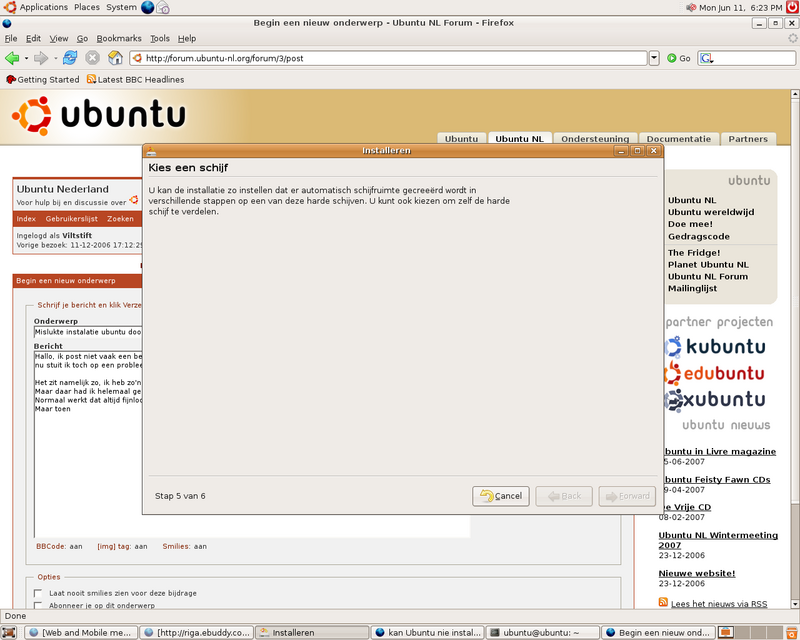Switch to 'ubuntu@ubuntu: ~' terminal in taskbar
The width and height of the screenshot is (800, 640).
(x=541, y=632)
